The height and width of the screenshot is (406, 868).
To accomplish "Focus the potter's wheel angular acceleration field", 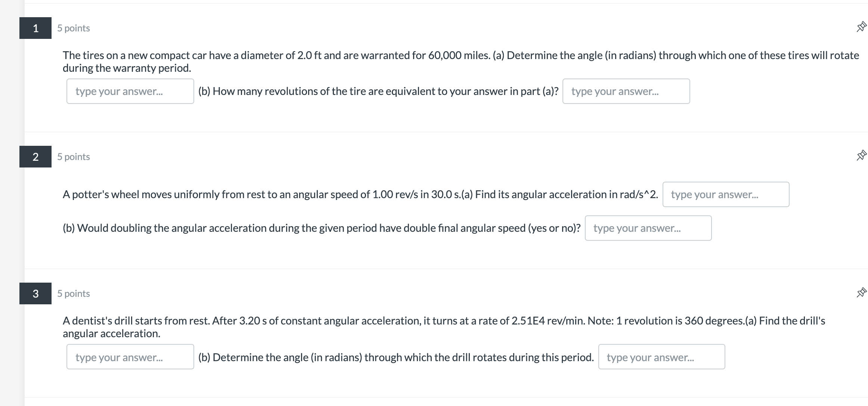I will click(726, 194).
